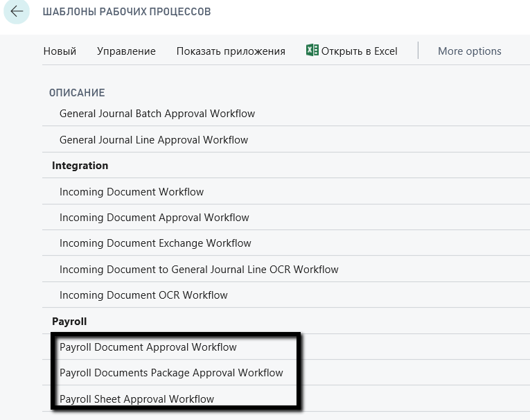Viewport: 530px width, 420px height.
Task: Select General Journal Line Approval Workflow
Action: point(154,139)
